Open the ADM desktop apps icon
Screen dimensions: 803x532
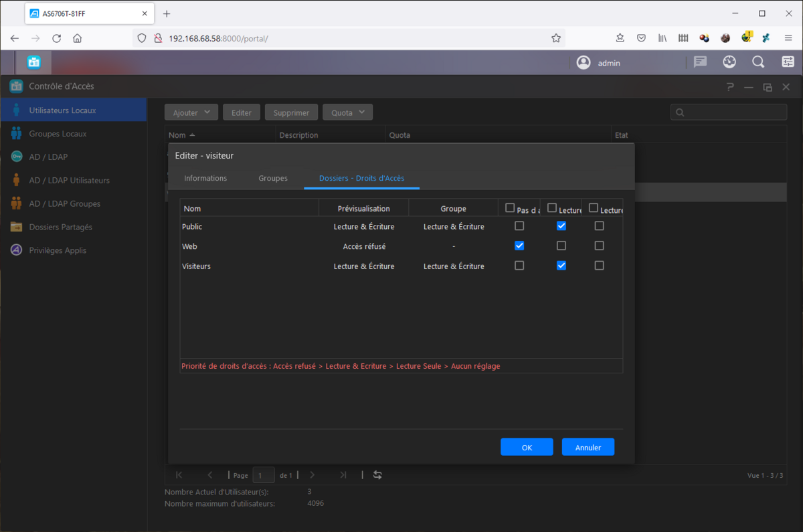click(34, 62)
